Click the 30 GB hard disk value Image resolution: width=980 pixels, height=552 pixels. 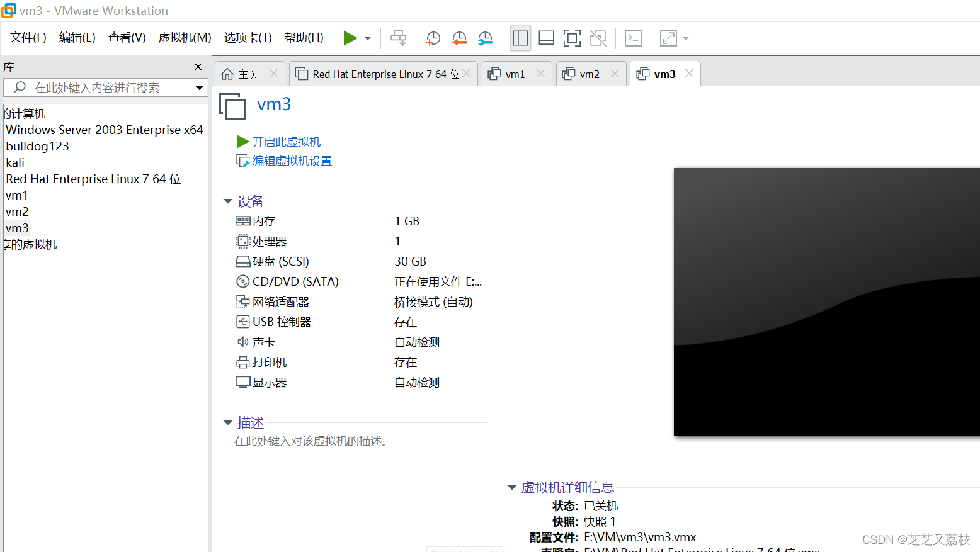[410, 261]
